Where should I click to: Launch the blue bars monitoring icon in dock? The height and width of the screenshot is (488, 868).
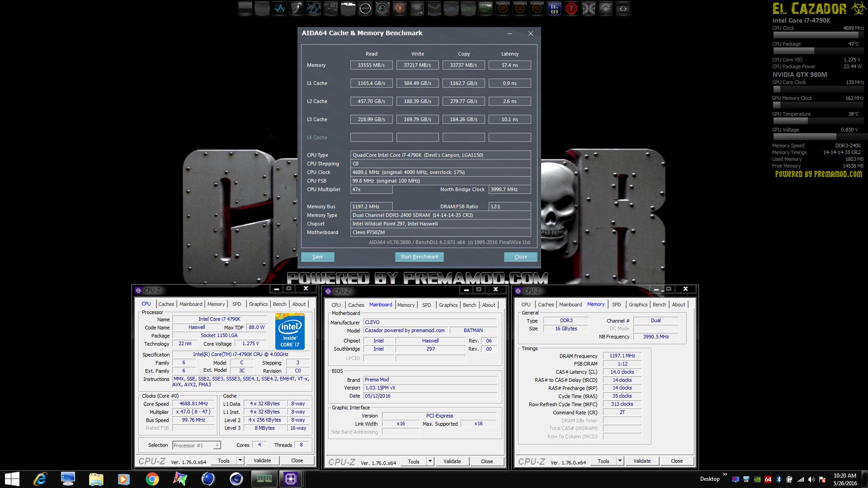click(x=554, y=9)
